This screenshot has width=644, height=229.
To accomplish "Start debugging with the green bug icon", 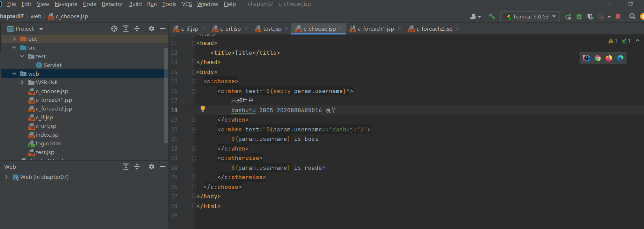I will pyautogui.click(x=579, y=16).
